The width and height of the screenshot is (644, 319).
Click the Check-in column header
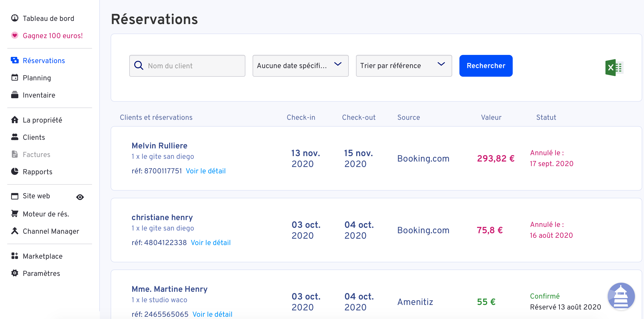pyautogui.click(x=301, y=117)
